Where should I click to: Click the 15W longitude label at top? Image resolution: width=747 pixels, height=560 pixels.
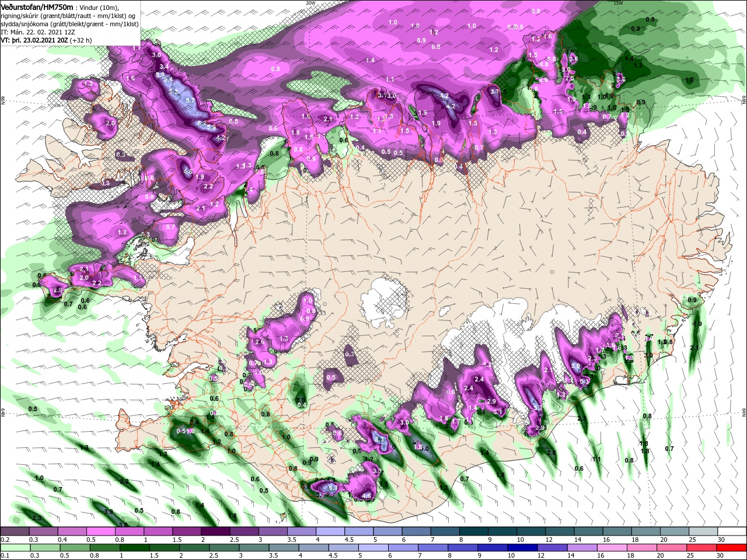tap(618, 3)
